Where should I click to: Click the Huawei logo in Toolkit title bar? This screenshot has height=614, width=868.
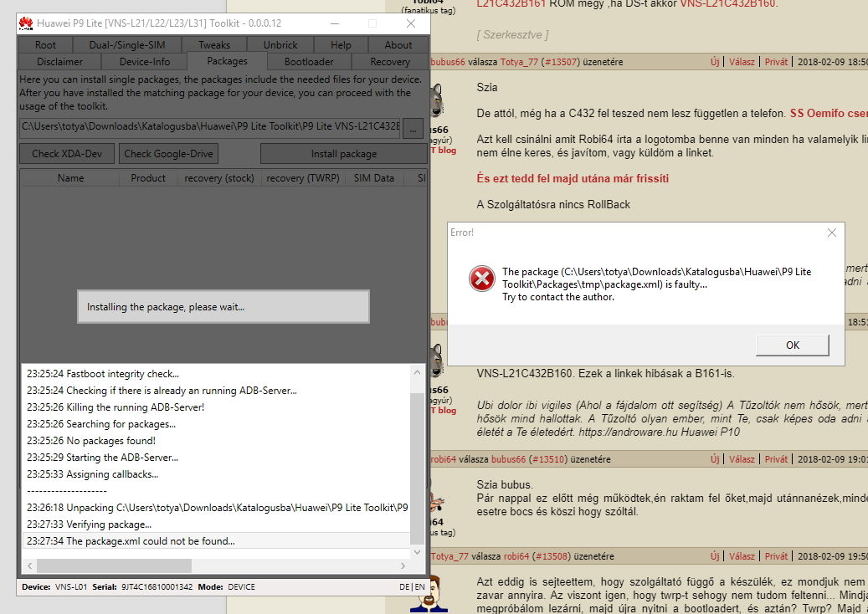(26, 23)
